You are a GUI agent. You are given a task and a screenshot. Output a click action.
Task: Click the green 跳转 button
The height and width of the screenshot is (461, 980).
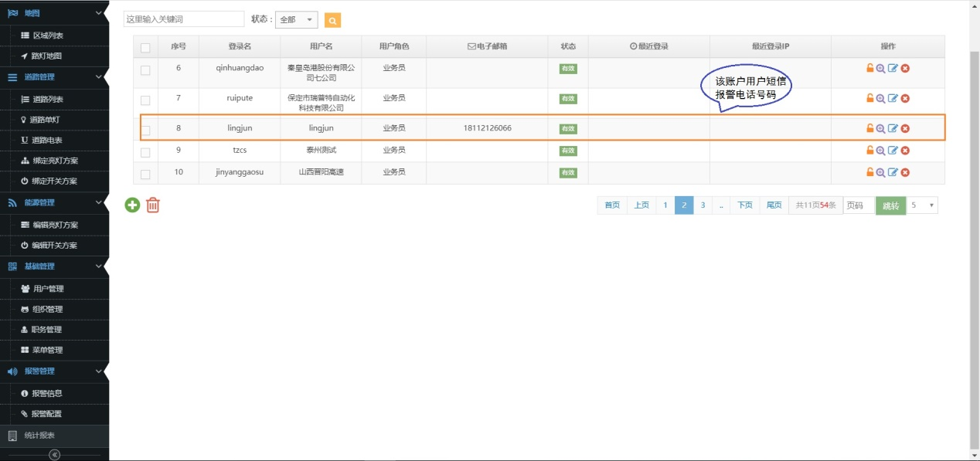[x=890, y=205]
